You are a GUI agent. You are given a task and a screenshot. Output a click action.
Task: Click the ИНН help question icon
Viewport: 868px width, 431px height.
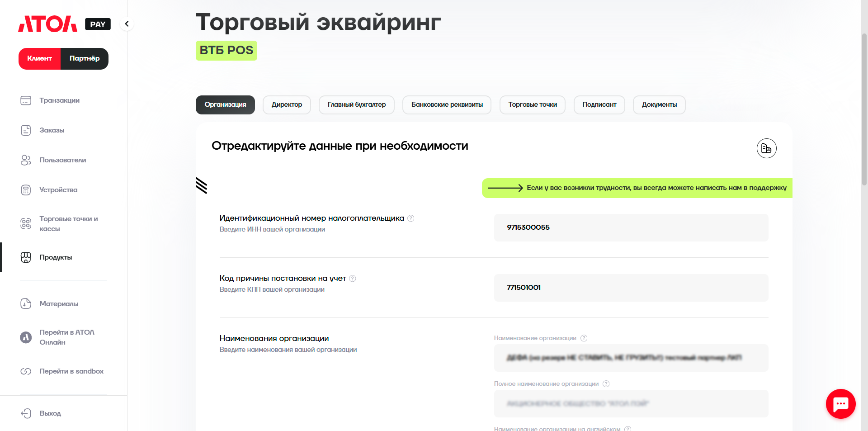click(410, 218)
